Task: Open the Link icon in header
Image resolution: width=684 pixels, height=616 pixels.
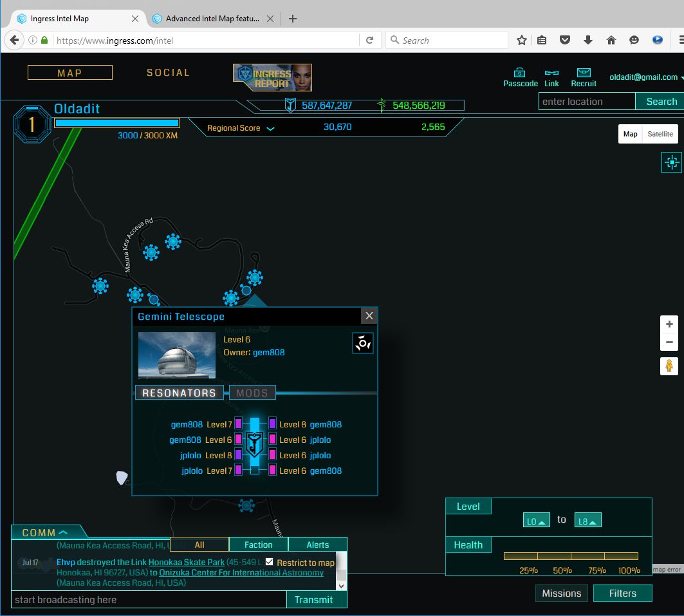Action: [x=551, y=73]
